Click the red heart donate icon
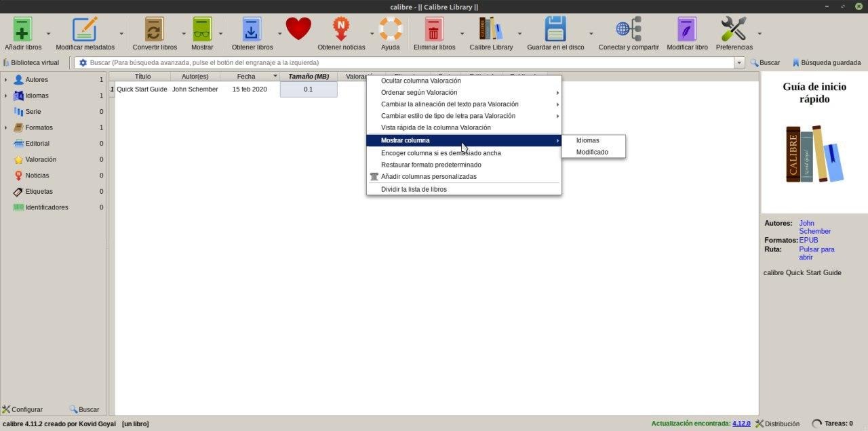Viewport: 868px width, 431px height. (298, 29)
